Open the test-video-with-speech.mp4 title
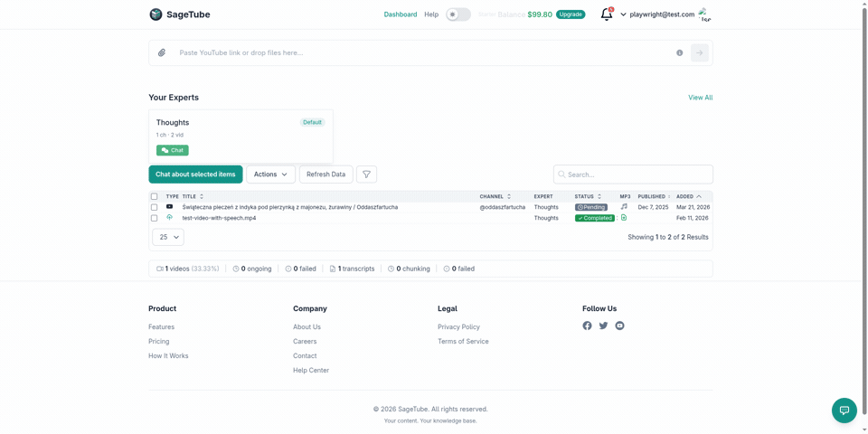The image size is (868, 434). [x=219, y=218]
